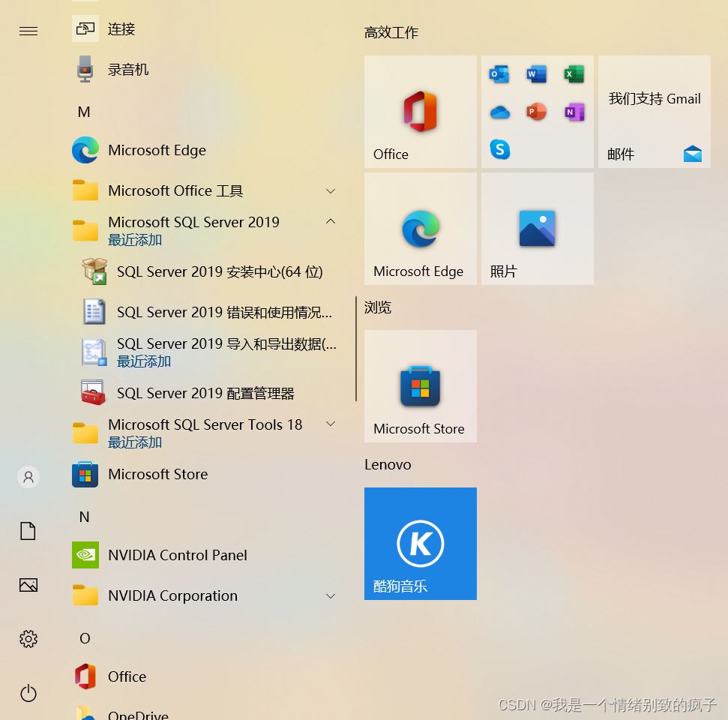Click the OneDrive cloud icon in tile group
This screenshot has height=720, width=728.
coord(499,112)
